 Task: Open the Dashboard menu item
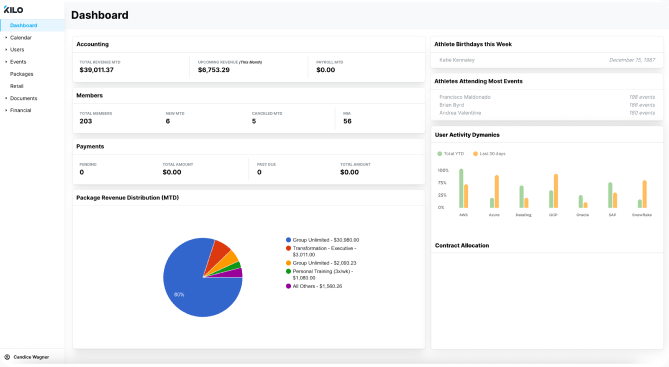32,25
